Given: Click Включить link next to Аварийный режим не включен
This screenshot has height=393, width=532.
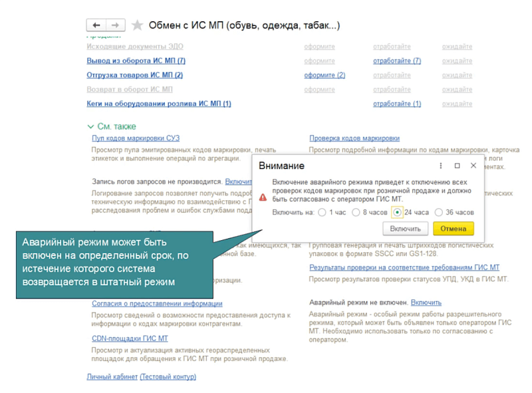Looking at the screenshot, I should (426, 303).
